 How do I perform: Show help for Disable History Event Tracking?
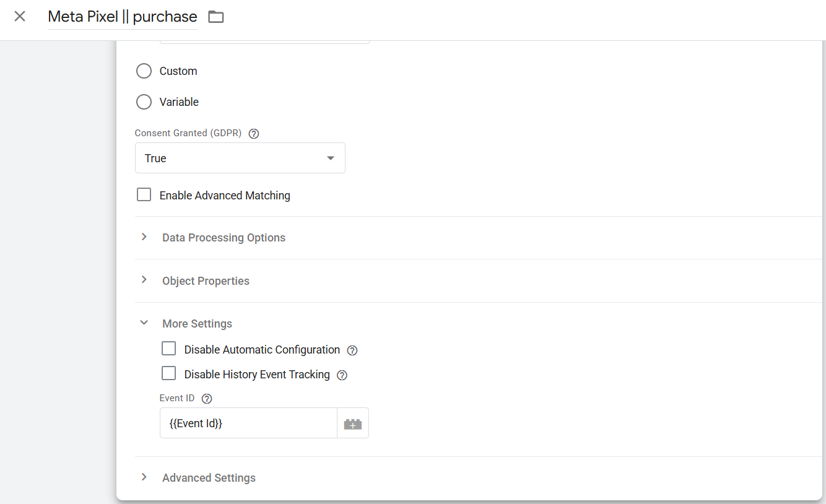(342, 375)
